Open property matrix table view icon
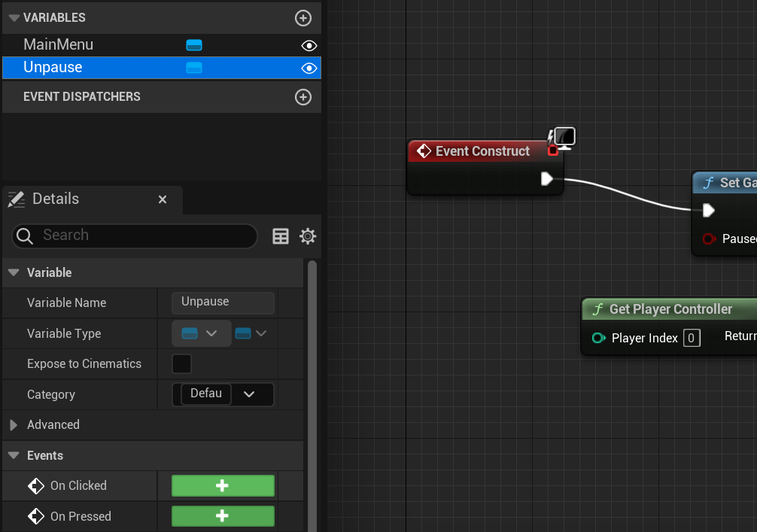 click(281, 236)
